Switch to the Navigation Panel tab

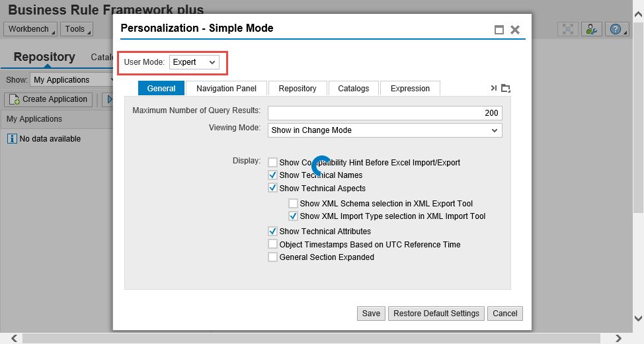pos(226,89)
